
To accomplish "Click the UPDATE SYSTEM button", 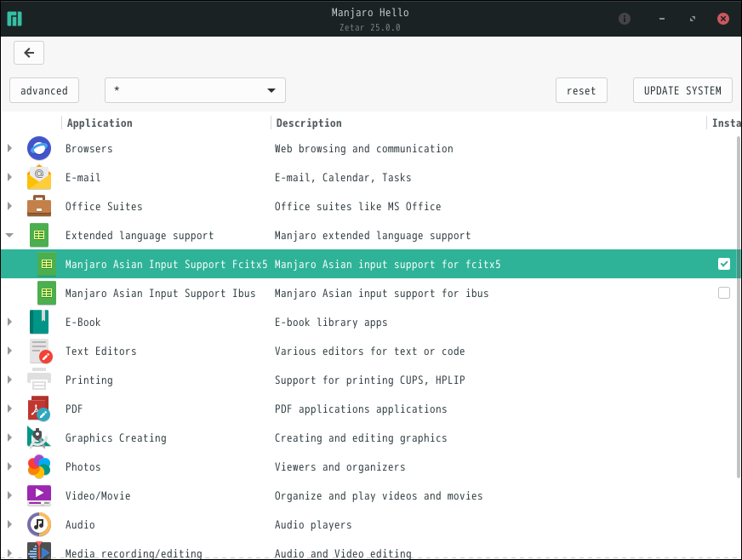I will pyautogui.click(x=682, y=90).
